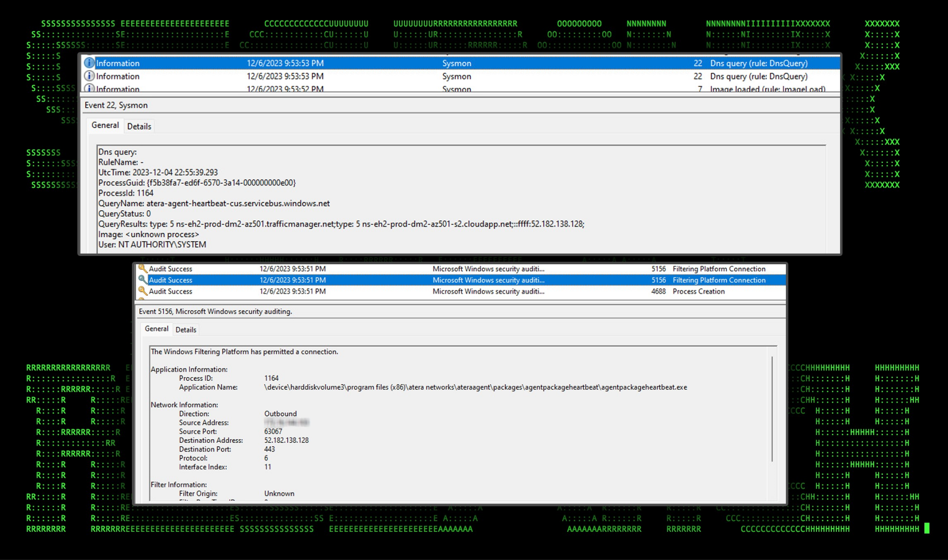Screen dimensions: 948x560
Task: Click key icon on highlighted Filtering Platform row
Action: point(143,280)
